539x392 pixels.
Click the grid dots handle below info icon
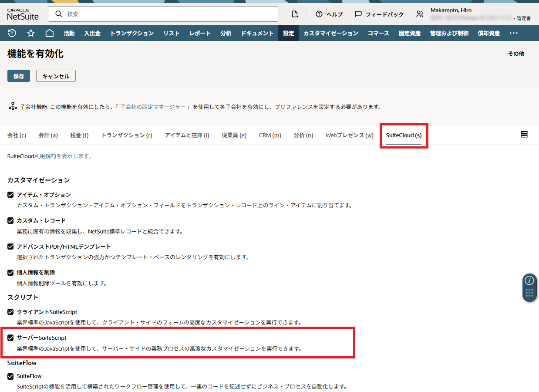(x=529, y=293)
